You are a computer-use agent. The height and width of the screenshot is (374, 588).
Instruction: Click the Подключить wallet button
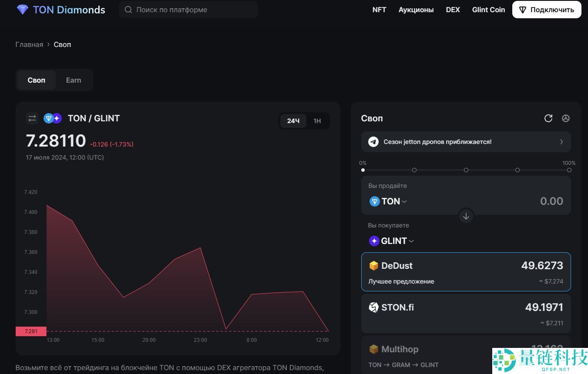click(x=547, y=10)
